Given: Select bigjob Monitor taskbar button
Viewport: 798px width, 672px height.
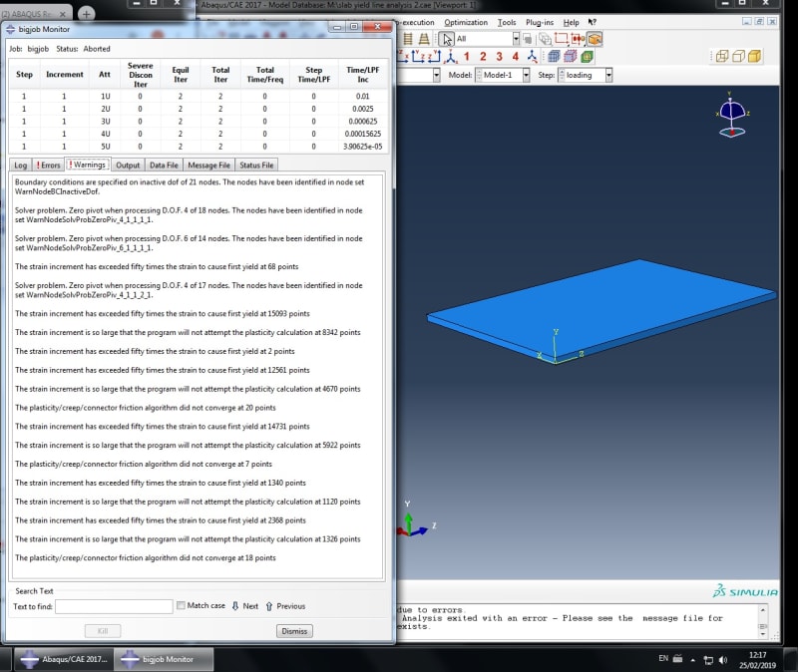Looking at the screenshot, I should (164, 659).
